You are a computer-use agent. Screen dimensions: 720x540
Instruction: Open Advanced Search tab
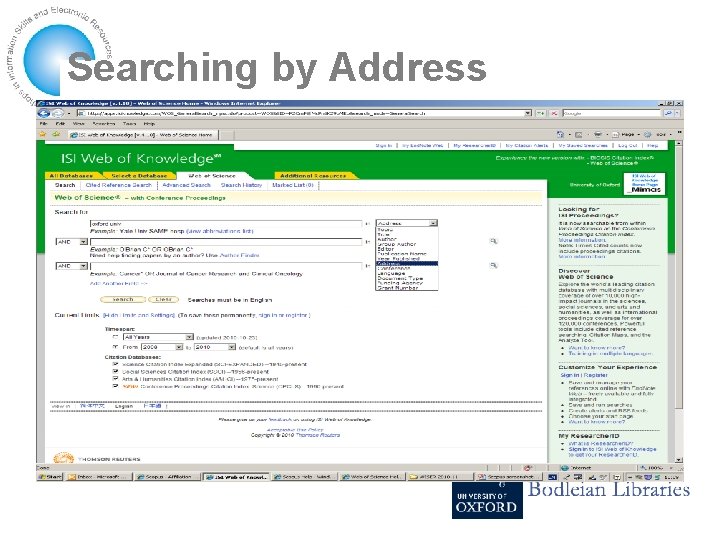(x=186, y=185)
